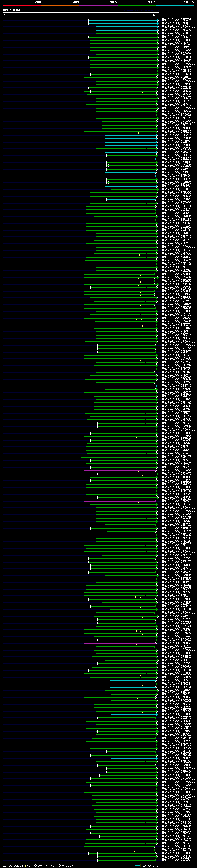Open hit UniRef100_A5AWE2
This screenshot has width=197, height=868.
[177, 78]
